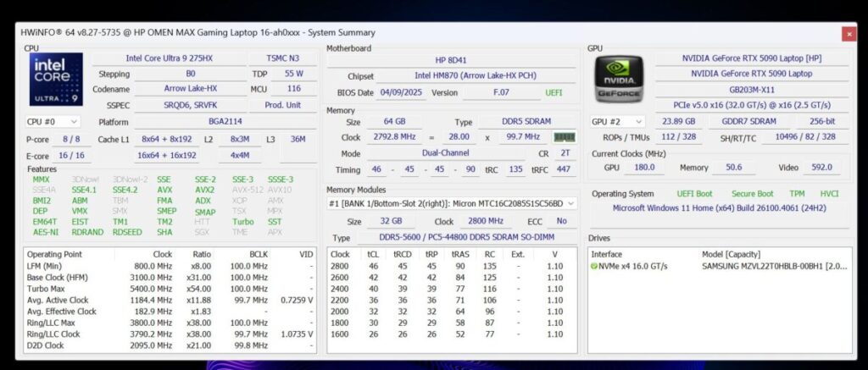Click the Base Clock (HFM) row

click(170, 277)
